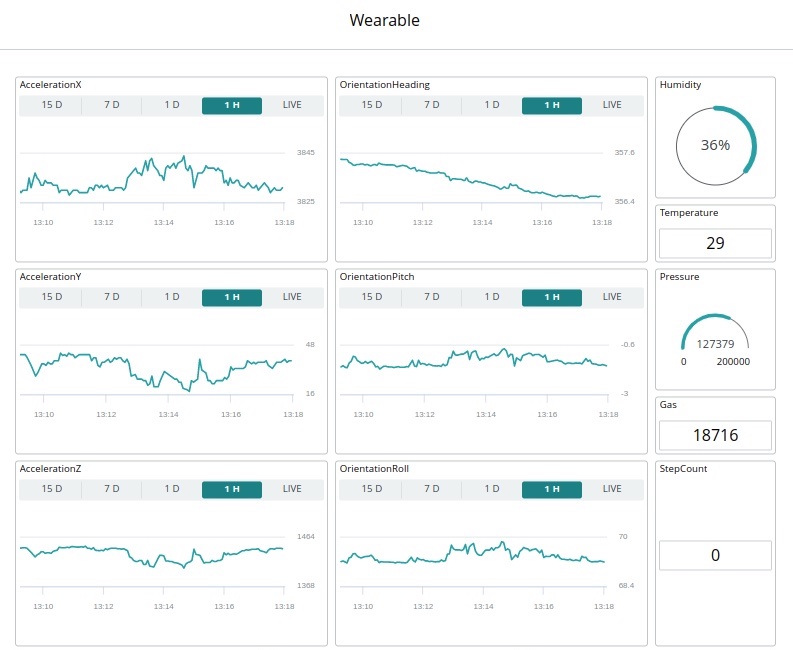Switch AccelerationZ chart to LIVE
Screen dimensions: 793x650
point(292,489)
